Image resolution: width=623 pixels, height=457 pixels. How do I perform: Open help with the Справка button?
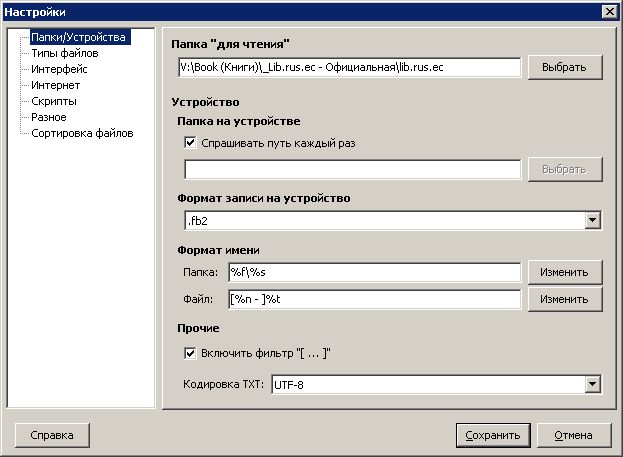pyautogui.click(x=52, y=435)
